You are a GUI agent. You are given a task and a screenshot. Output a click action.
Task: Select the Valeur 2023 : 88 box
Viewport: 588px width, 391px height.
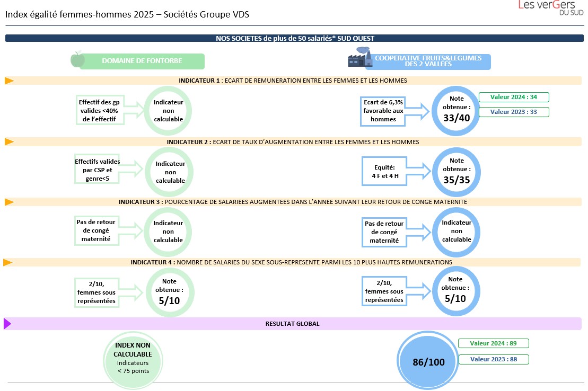pos(493,359)
